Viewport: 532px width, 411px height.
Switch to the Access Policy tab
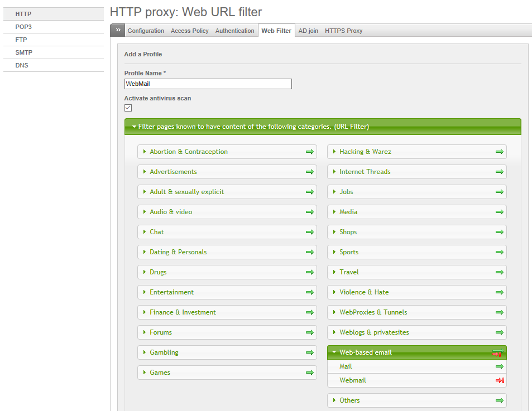point(189,31)
